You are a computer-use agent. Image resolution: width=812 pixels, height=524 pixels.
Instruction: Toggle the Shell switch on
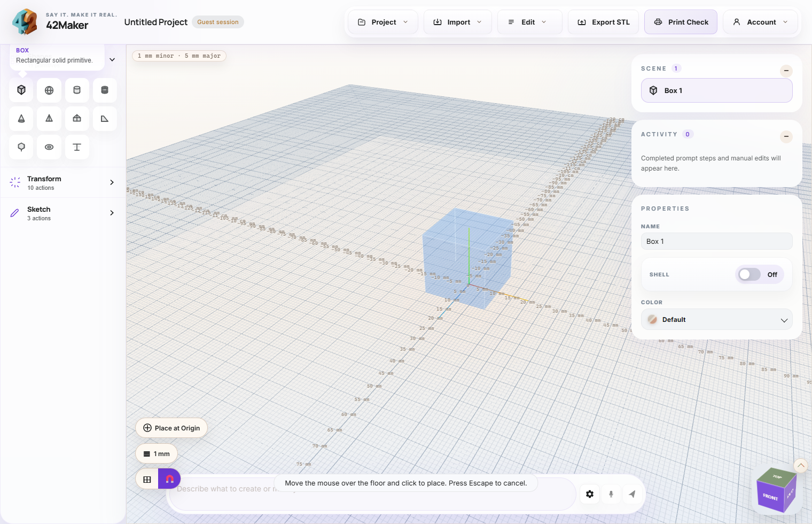pyautogui.click(x=749, y=274)
